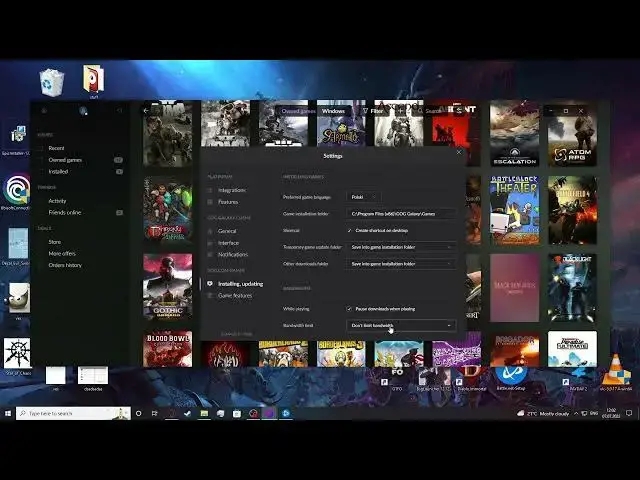
Task: Close the Settings dialog
Action: tap(458, 152)
